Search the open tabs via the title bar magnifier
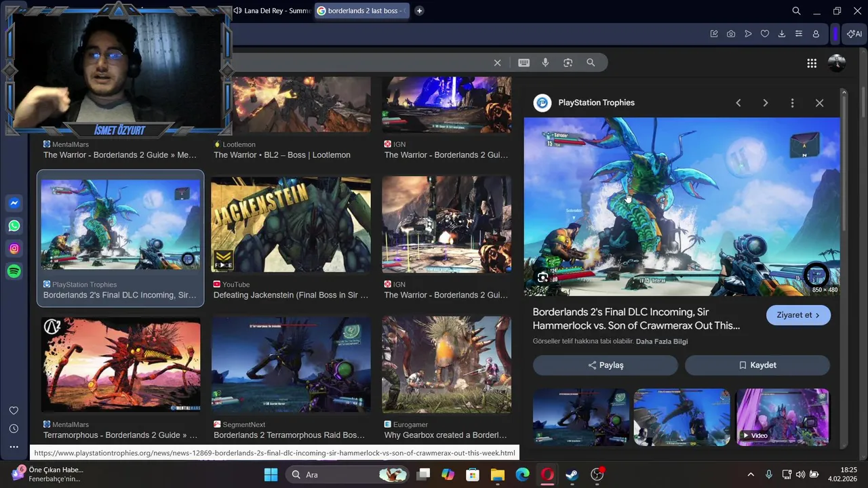The width and height of the screenshot is (868, 488). tap(797, 11)
